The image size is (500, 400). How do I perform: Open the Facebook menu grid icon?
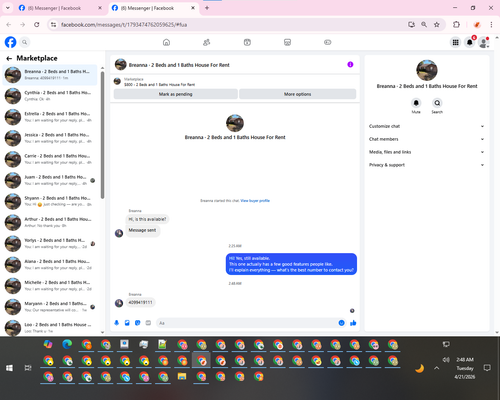pos(455,42)
